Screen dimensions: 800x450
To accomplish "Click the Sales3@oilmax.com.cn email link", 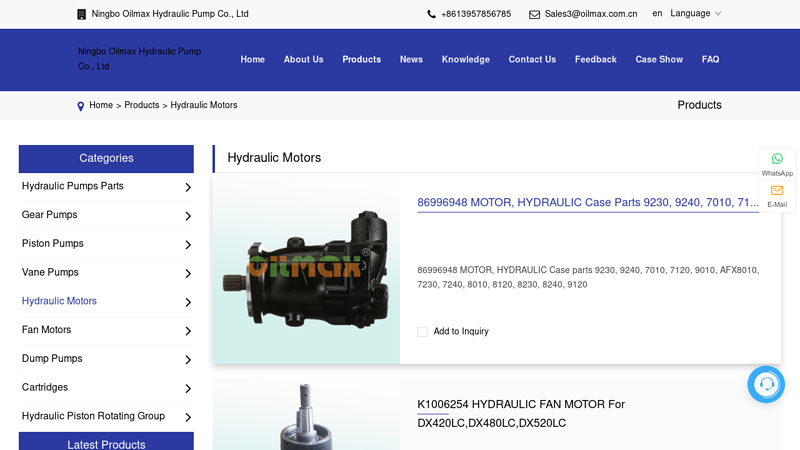I will [x=591, y=14].
